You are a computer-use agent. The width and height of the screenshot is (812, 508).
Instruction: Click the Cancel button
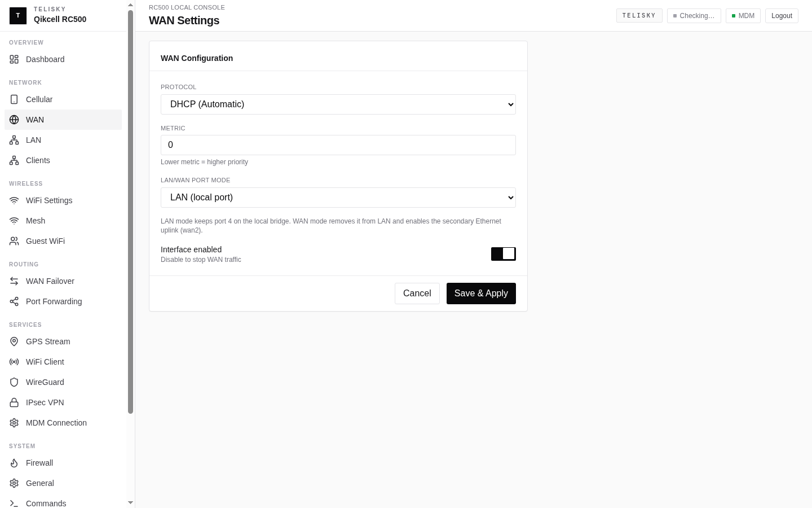click(x=417, y=294)
